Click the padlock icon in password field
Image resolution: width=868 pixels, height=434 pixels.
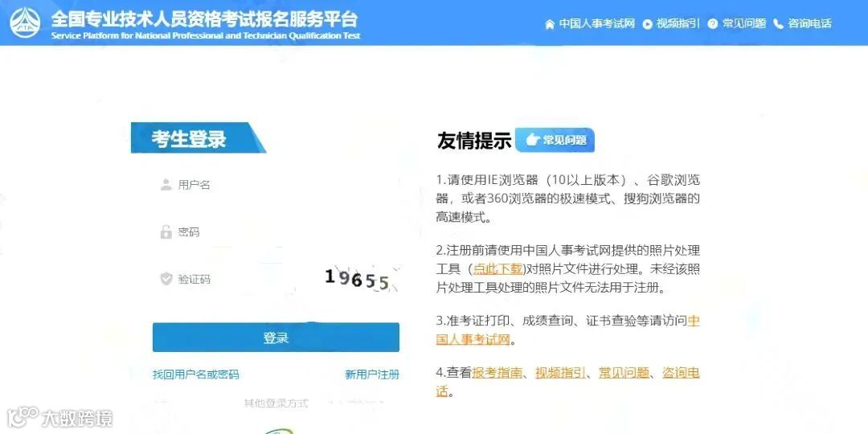coord(166,231)
